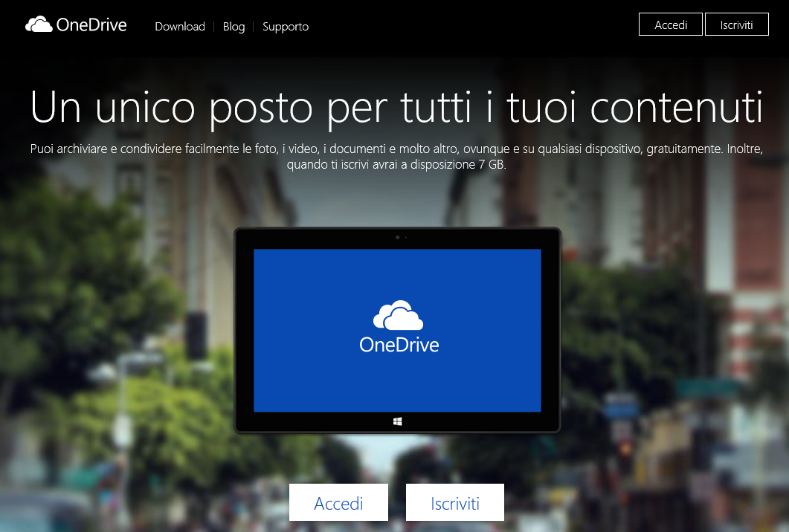Click the OneDrive cloud icon on tablet screen
789x532 pixels.
[398, 315]
